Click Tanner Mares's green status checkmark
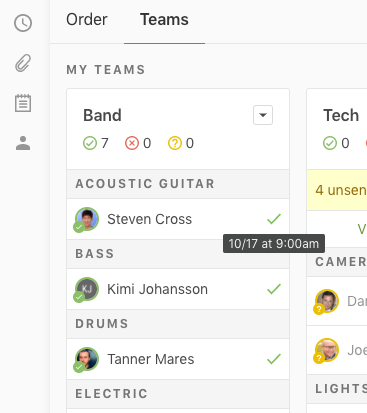 [274, 359]
